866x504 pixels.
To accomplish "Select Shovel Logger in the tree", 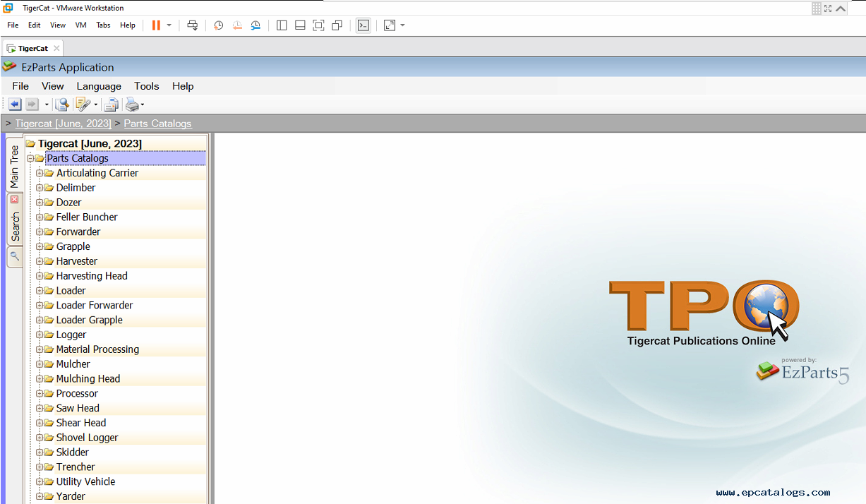I will (88, 438).
